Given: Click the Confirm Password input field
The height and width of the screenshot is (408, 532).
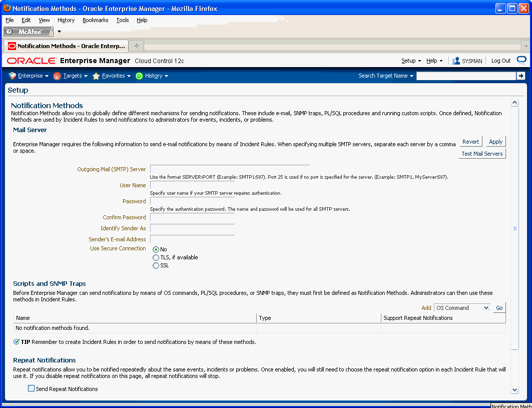Looking at the screenshot, I should [x=192, y=217].
